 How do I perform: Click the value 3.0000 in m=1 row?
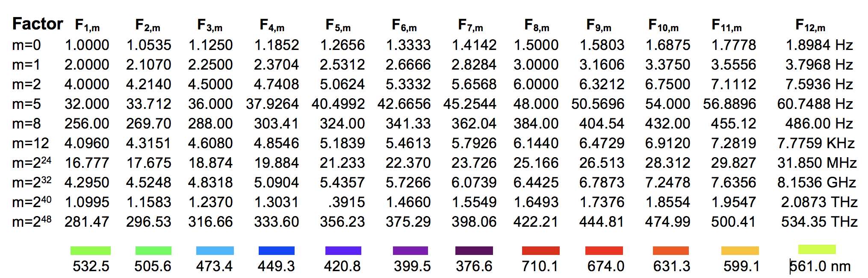tap(536, 64)
